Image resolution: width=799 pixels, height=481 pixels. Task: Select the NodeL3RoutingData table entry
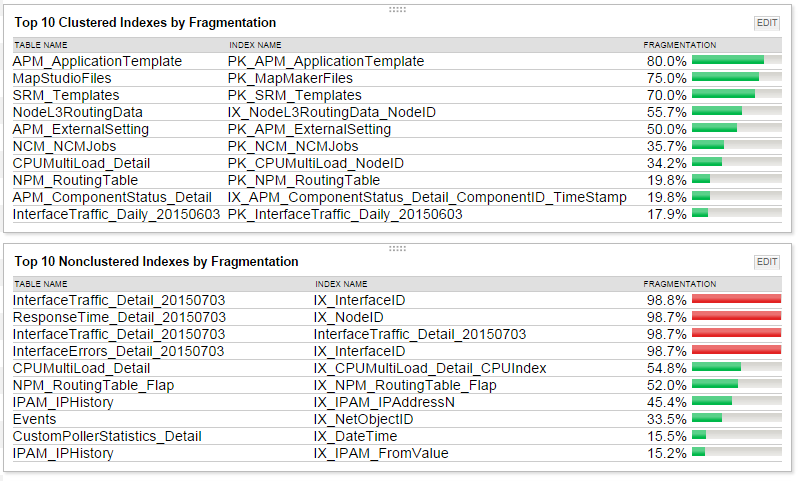(77, 112)
